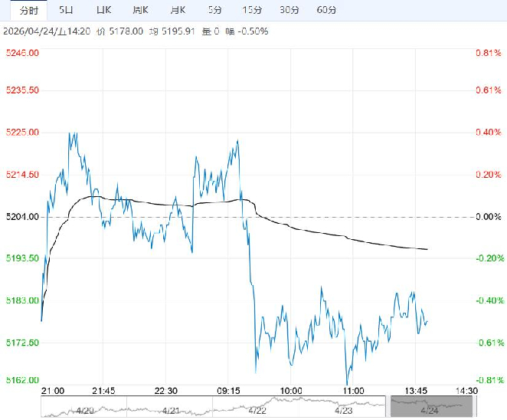Click the black average price line's right end
Image resolution: width=507 pixels, height=420 pixels.
point(427,249)
